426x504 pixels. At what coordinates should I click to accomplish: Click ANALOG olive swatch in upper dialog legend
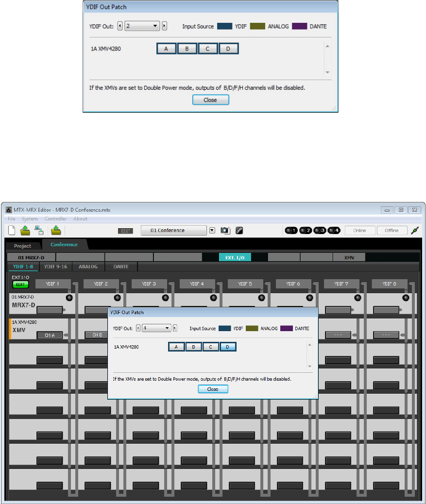257,26
